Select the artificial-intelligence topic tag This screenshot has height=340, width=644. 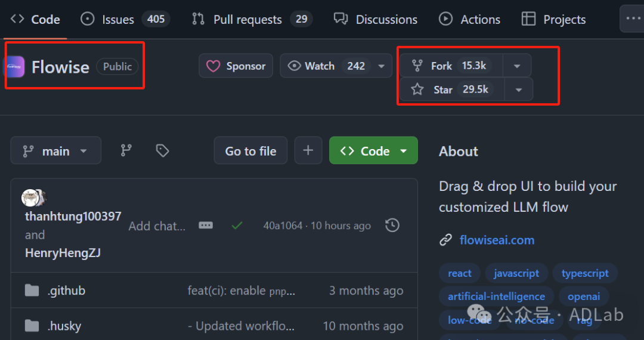(496, 296)
